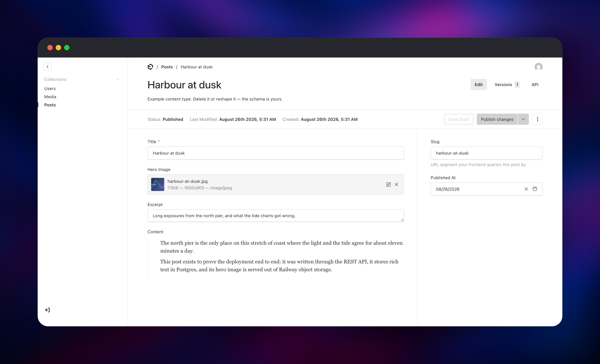Viewport: 600px width, 364px height.
Task: Click the Harbour at dusk breadcrumb text
Action: (197, 67)
